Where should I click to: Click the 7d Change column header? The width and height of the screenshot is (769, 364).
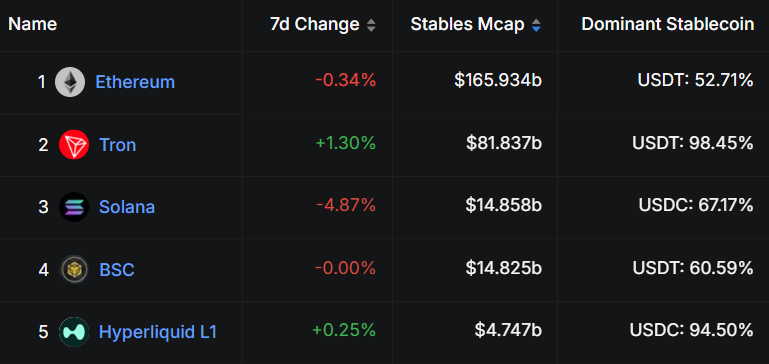pos(315,24)
